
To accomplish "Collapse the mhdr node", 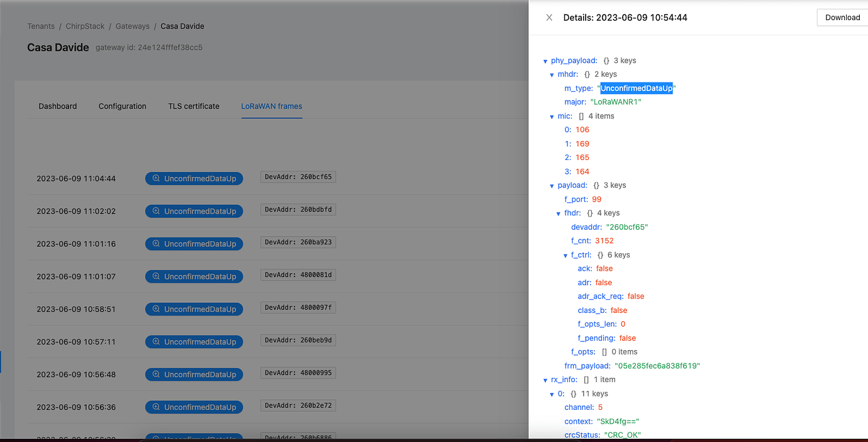I will 552,75.
